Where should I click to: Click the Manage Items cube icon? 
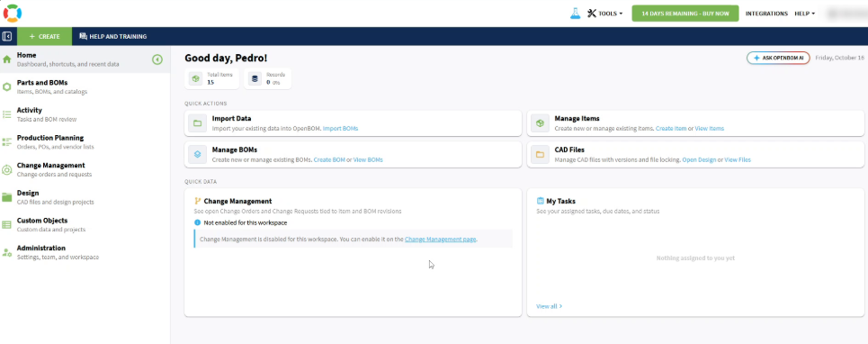point(540,123)
